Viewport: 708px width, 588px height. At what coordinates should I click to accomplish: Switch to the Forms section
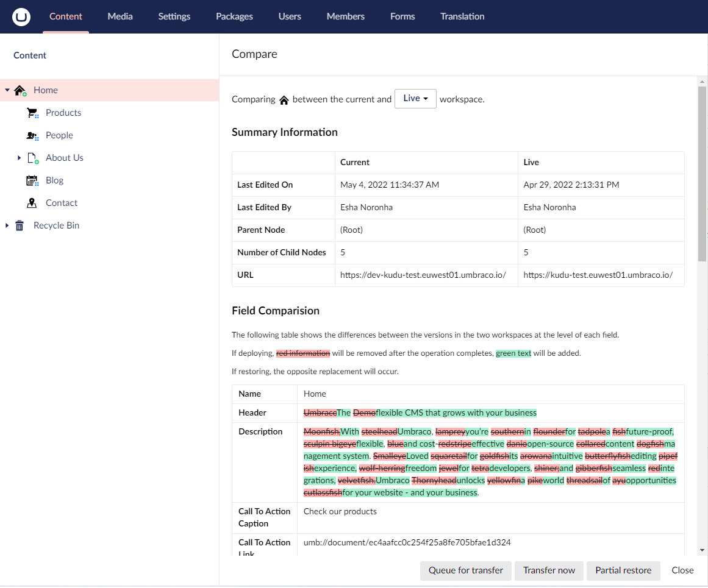click(402, 16)
